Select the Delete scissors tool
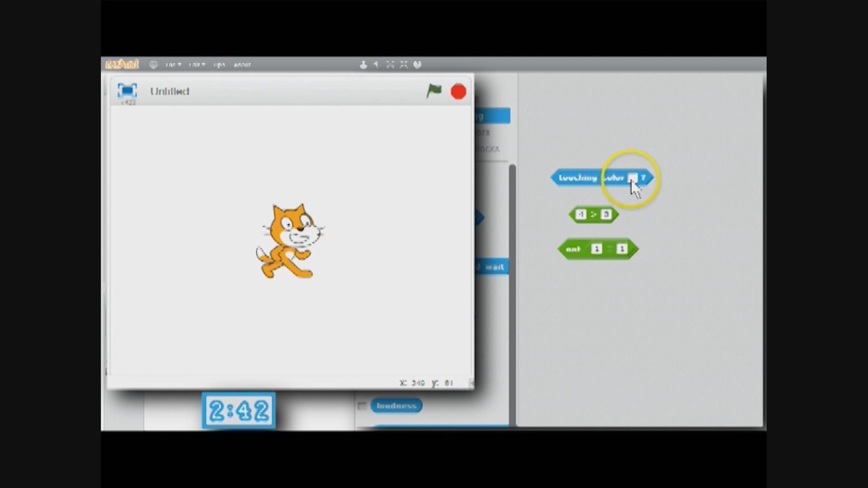This screenshot has height=488, width=868. [377, 65]
